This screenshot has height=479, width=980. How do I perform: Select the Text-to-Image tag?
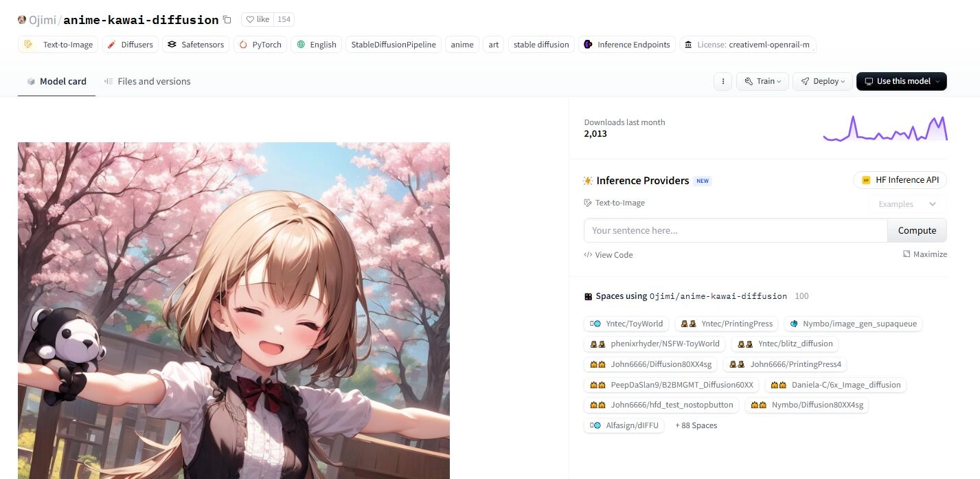click(58, 45)
